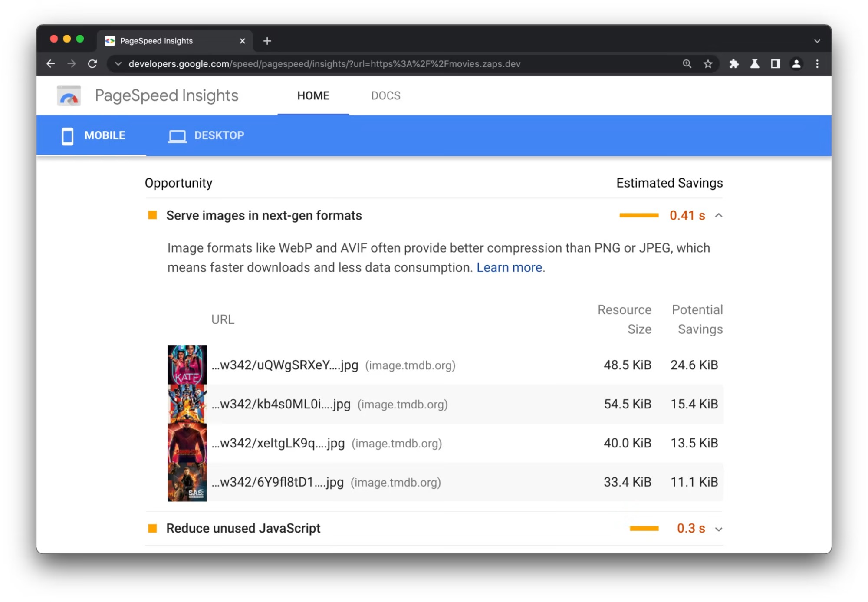This screenshot has height=602, width=868.
Task: Click the PageSpeed Insights logo
Action: click(69, 96)
